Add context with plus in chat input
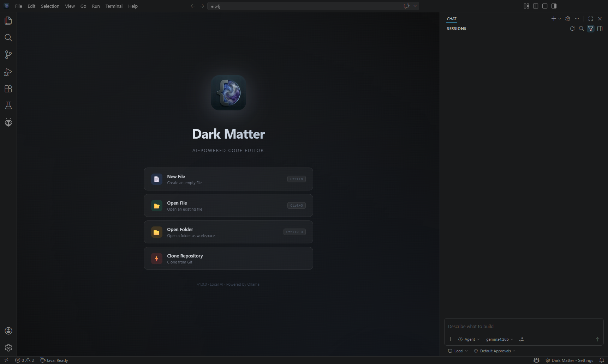The image size is (608, 364). [451, 339]
